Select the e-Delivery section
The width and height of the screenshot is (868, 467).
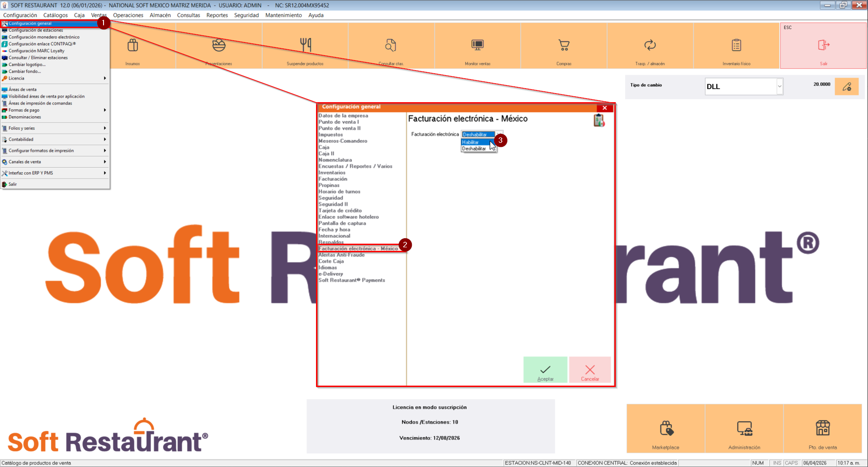point(330,274)
